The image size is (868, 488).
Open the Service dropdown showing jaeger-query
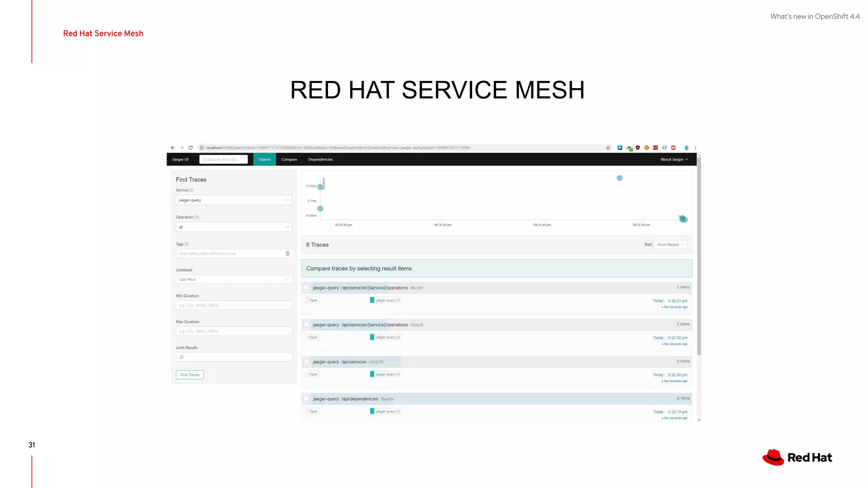[x=234, y=200]
